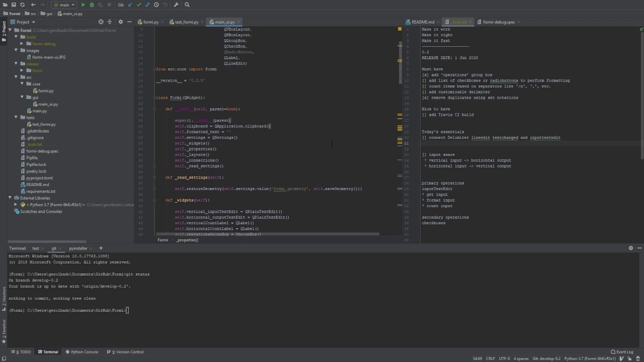Change CRLF line separator in status bar

[x=490, y=358]
